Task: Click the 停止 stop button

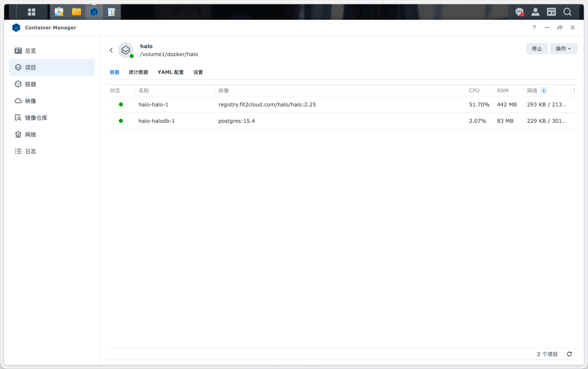Action: click(537, 49)
